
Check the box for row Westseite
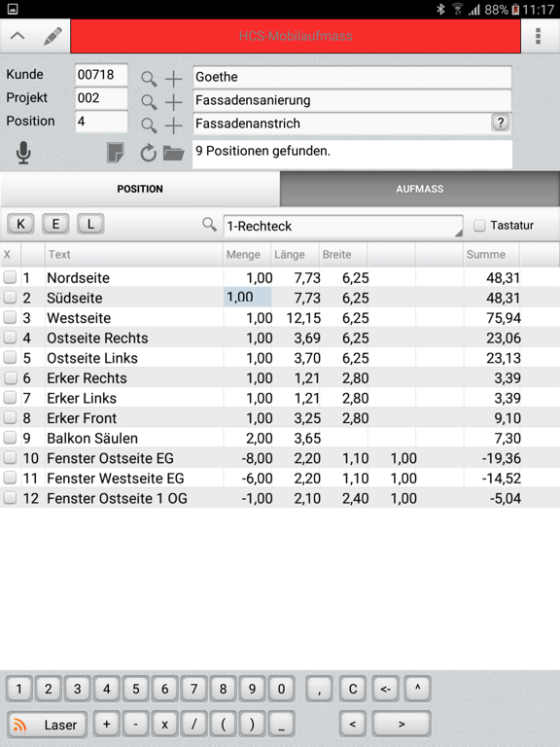tap(10, 317)
